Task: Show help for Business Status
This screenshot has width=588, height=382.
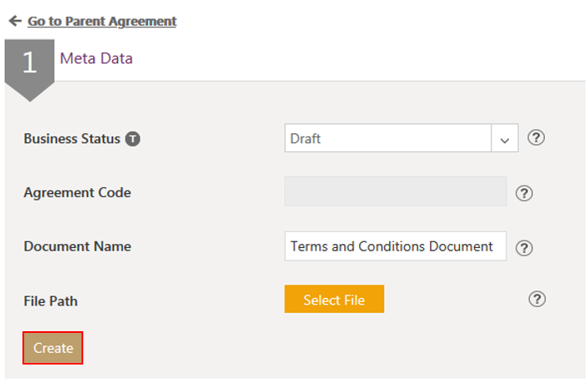Action: click(x=536, y=138)
